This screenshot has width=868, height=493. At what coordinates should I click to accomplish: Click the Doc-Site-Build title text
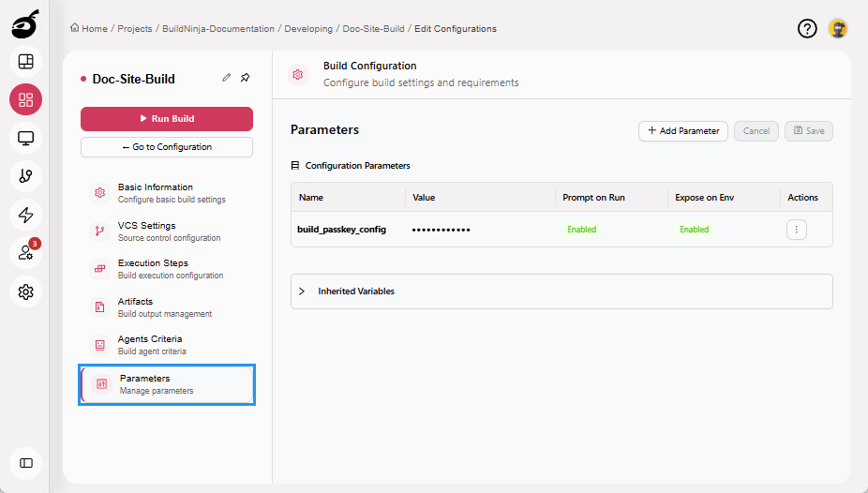[x=133, y=79]
